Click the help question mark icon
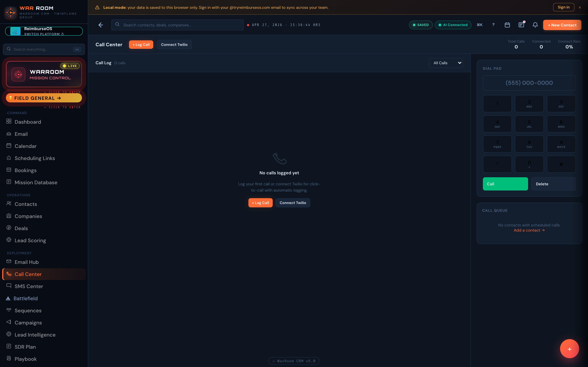The width and height of the screenshot is (588, 367). [494, 25]
